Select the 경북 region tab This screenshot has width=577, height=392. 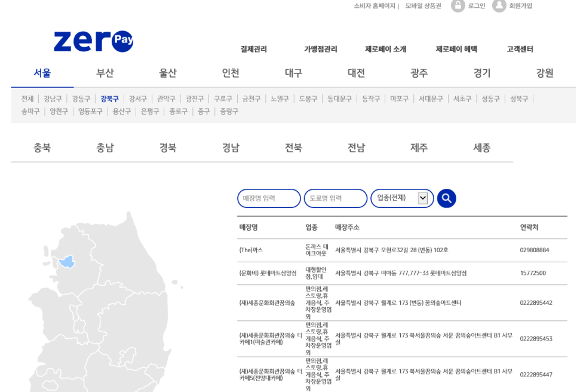click(168, 148)
